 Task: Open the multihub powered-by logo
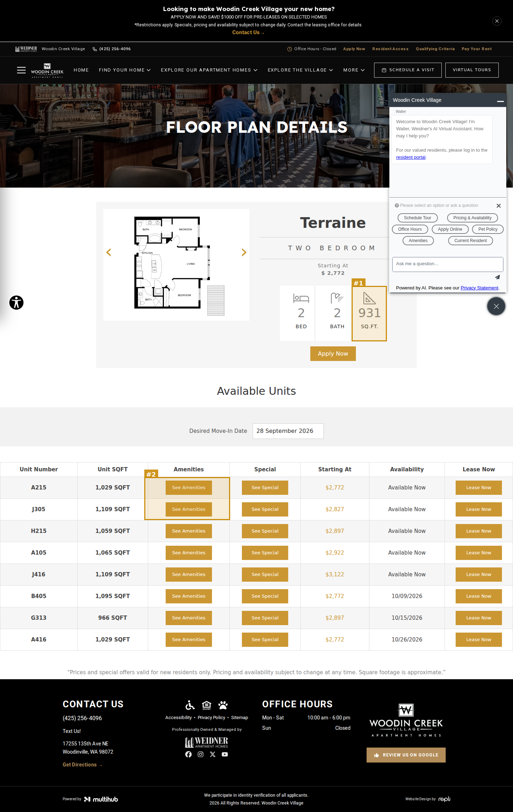click(x=101, y=799)
